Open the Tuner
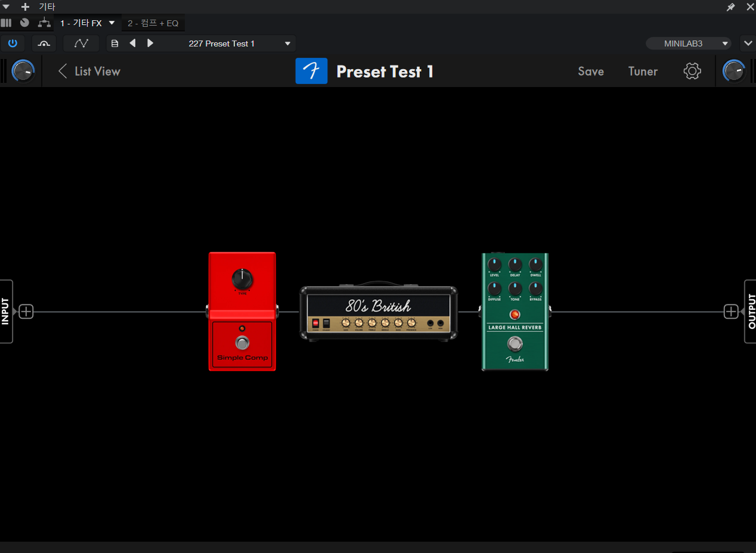756x553 pixels. [643, 72]
